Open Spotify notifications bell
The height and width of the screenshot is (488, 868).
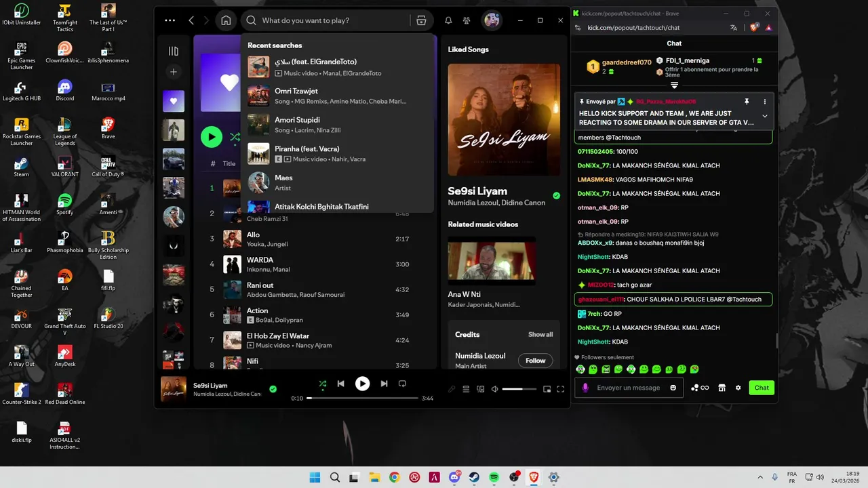[x=448, y=20]
